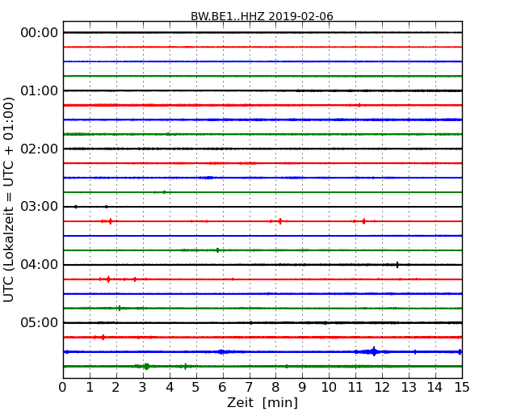Pick the blue diamond marker at minute 15

(460, 351)
